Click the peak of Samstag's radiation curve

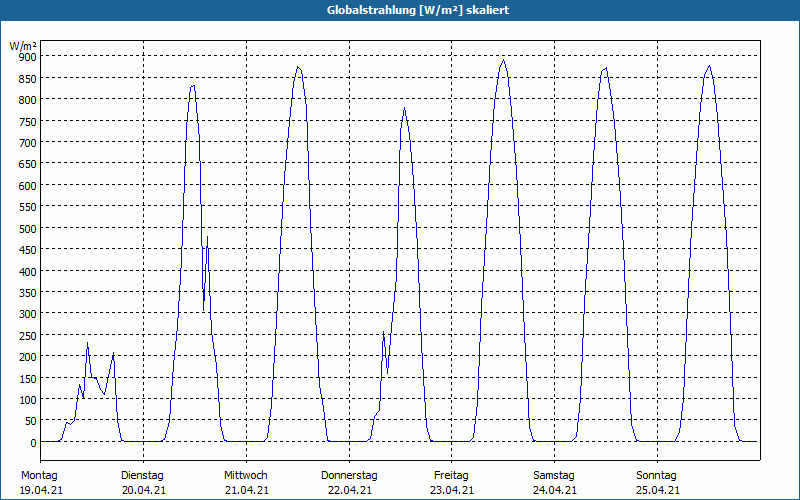[606, 68]
